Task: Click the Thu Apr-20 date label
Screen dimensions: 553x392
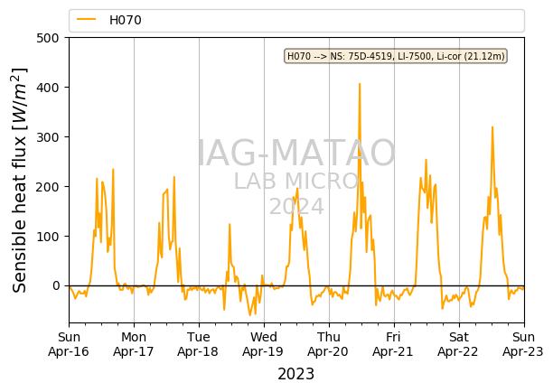Action: pos(328,344)
